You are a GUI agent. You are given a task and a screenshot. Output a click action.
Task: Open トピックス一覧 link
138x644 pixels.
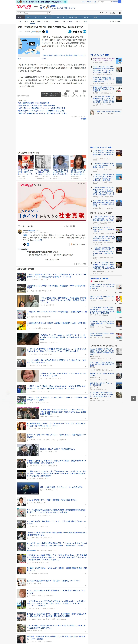click(115, 22)
